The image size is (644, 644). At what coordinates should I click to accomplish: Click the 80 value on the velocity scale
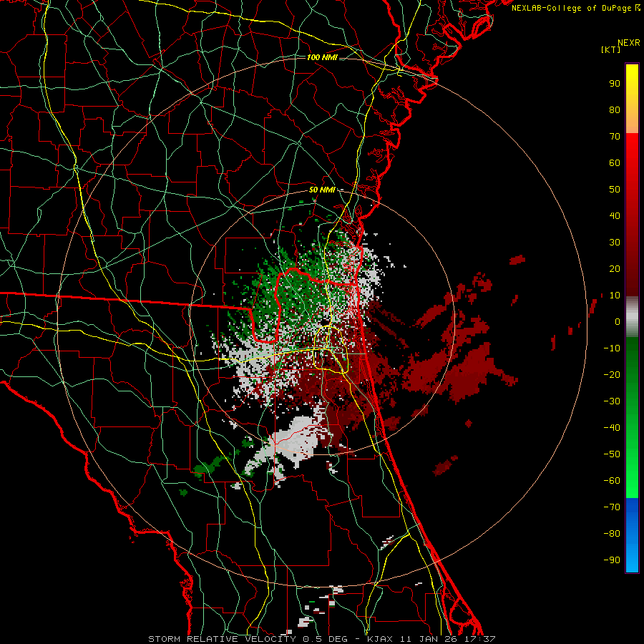(x=615, y=109)
